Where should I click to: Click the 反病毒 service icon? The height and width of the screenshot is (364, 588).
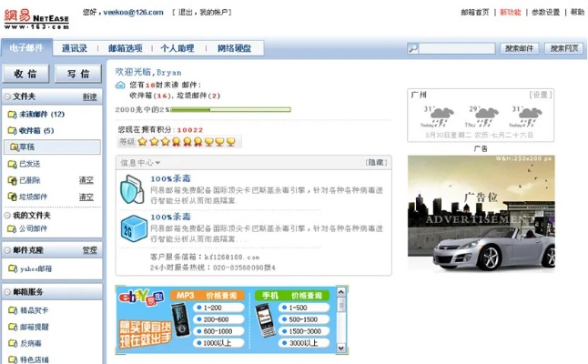coord(13,343)
